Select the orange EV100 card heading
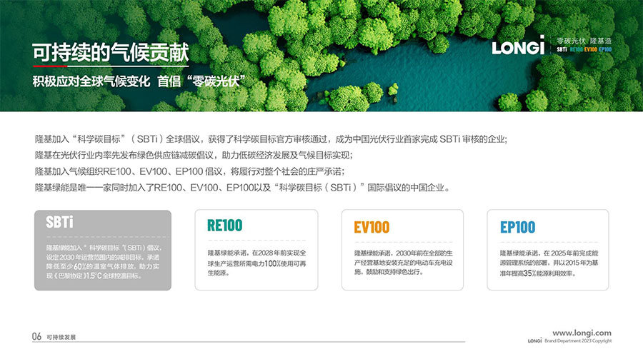 [372, 227]
